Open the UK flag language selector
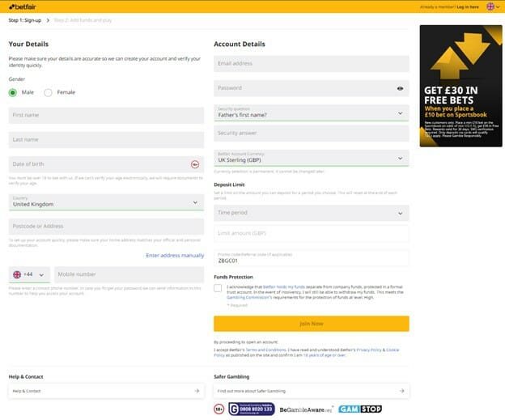 point(493,6)
